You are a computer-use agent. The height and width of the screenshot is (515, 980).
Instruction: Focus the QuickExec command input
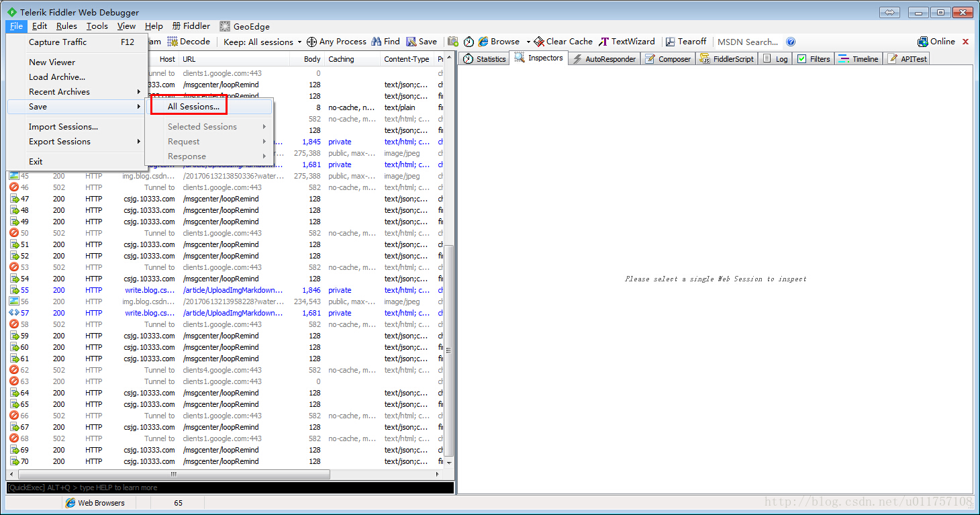point(230,487)
